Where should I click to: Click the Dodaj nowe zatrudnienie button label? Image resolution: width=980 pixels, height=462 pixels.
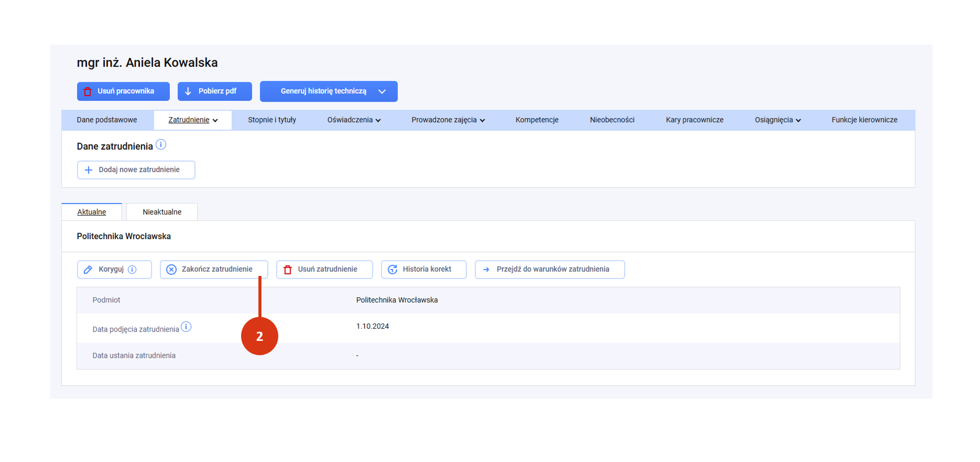[139, 170]
